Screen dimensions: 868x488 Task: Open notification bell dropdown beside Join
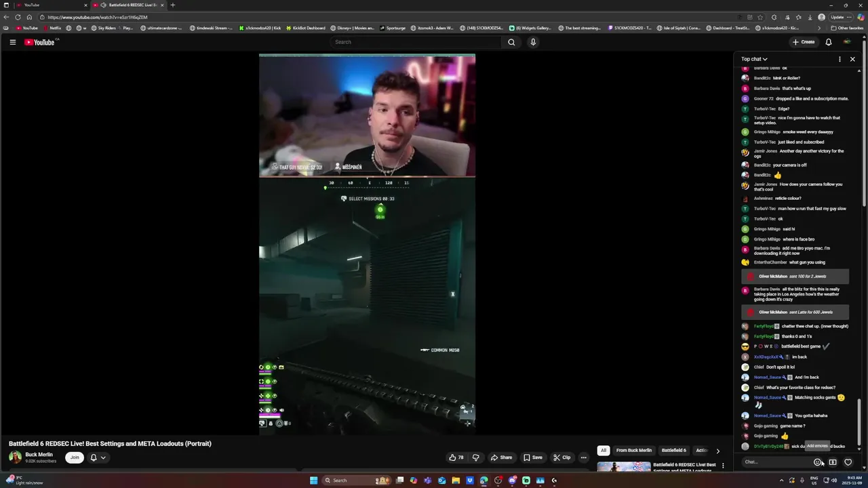[x=98, y=457]
